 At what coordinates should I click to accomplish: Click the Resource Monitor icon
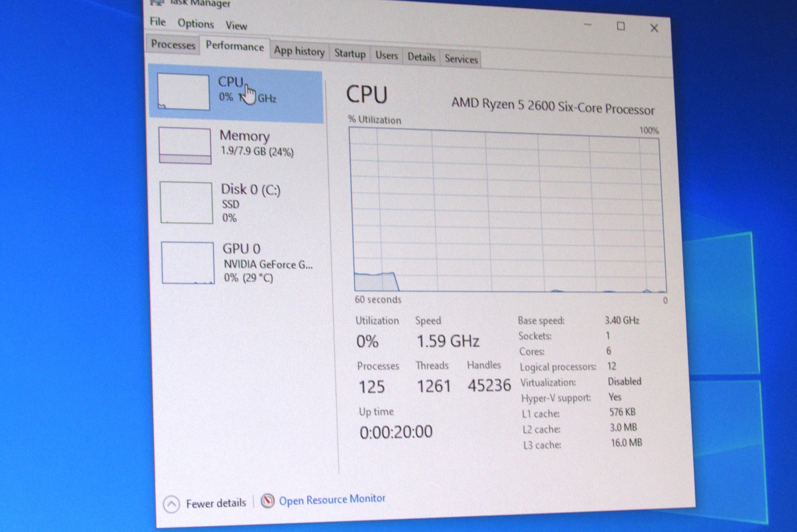267,501
